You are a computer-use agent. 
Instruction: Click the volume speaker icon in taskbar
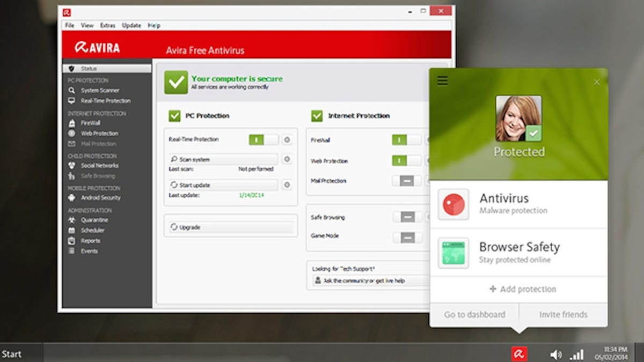556,354
